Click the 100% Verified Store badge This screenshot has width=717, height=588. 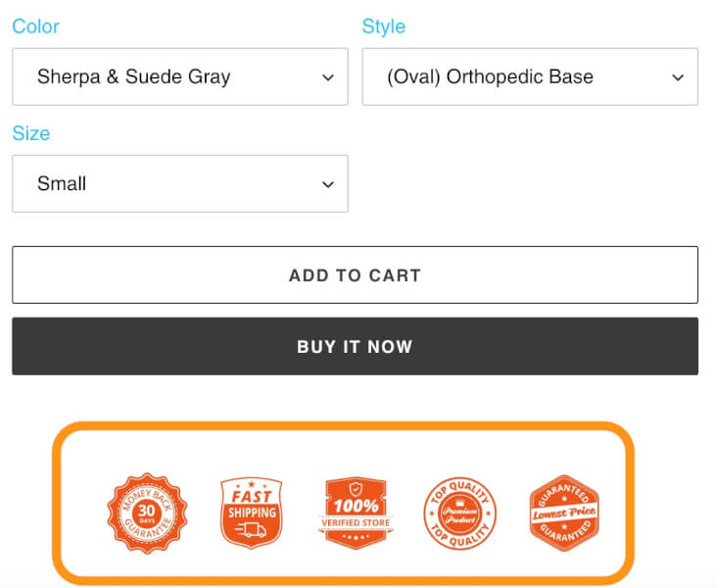click(x=356, y=513)
